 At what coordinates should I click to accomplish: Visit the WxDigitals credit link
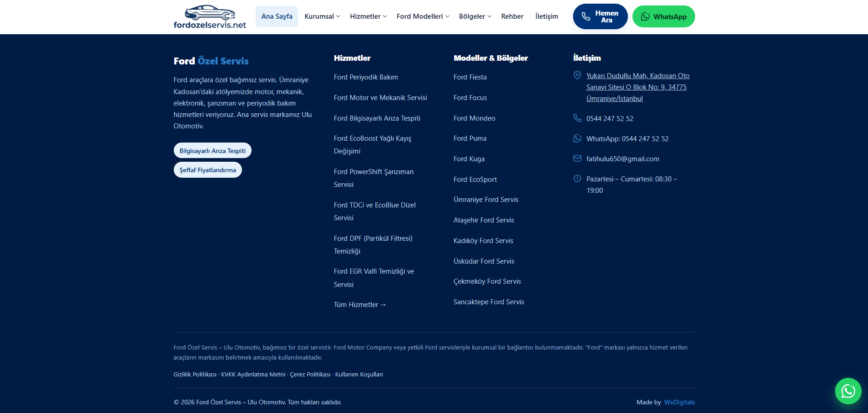(x=679, y=402)
